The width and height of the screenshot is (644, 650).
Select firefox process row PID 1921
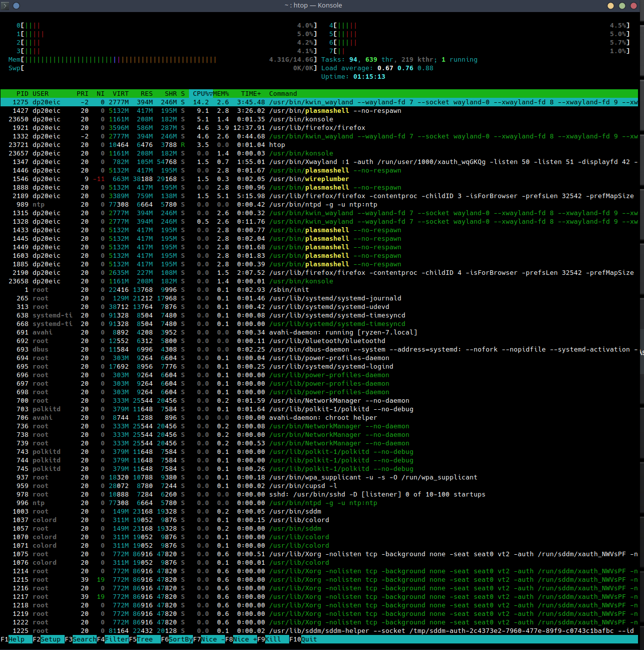point(319,128)
